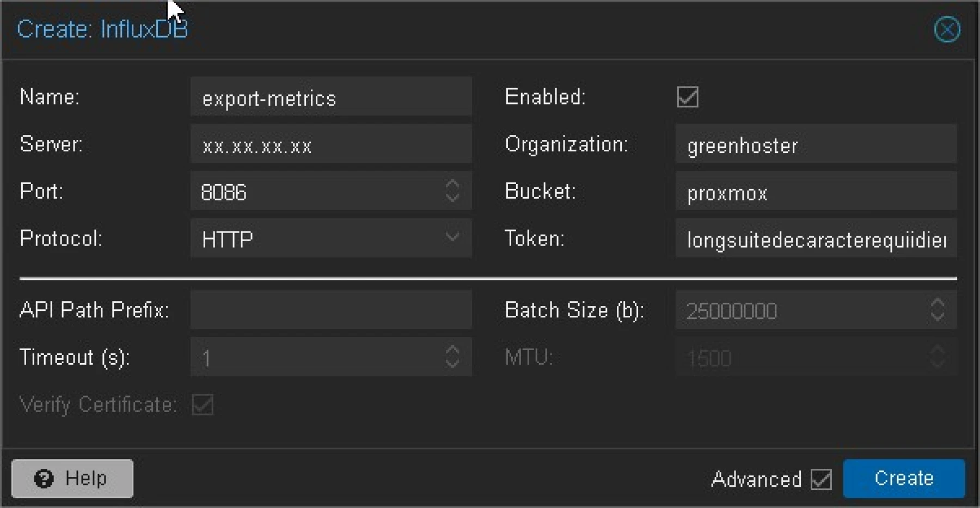The image size is (980, 508).
Task: Click the Batch Size down stepper arrow
Action: pos(937,317)
